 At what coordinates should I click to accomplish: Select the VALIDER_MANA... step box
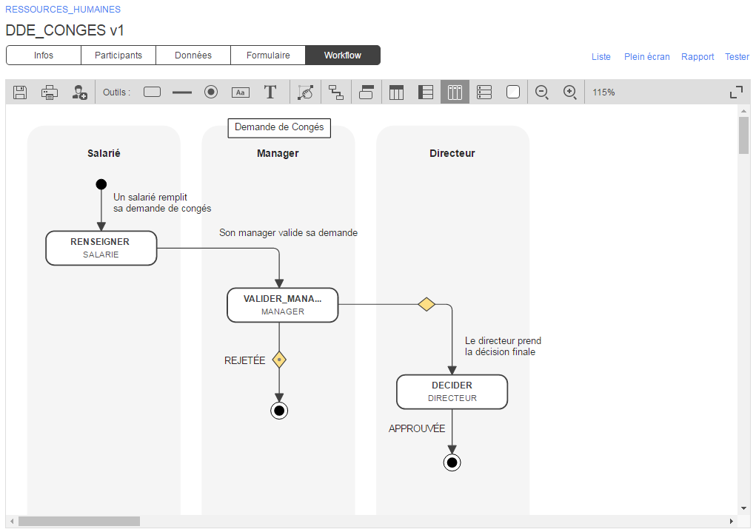click(283, 305)
